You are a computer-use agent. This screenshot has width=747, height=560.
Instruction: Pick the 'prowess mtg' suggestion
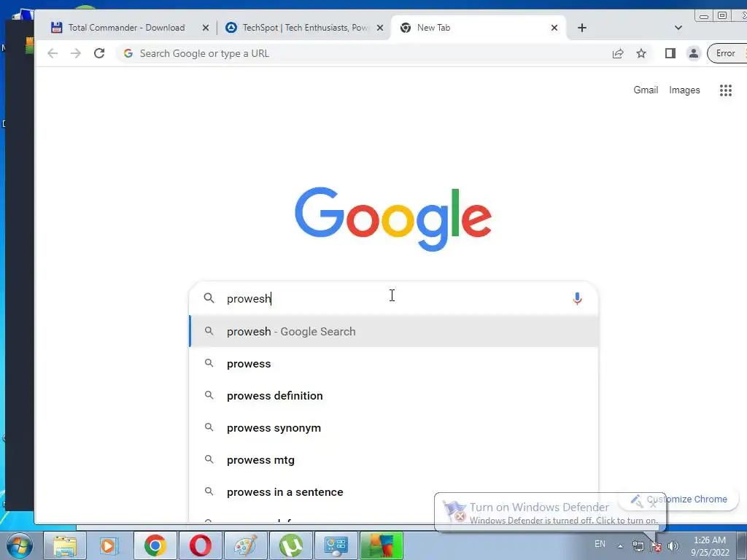pyautogui.click(x=393, y=460)
